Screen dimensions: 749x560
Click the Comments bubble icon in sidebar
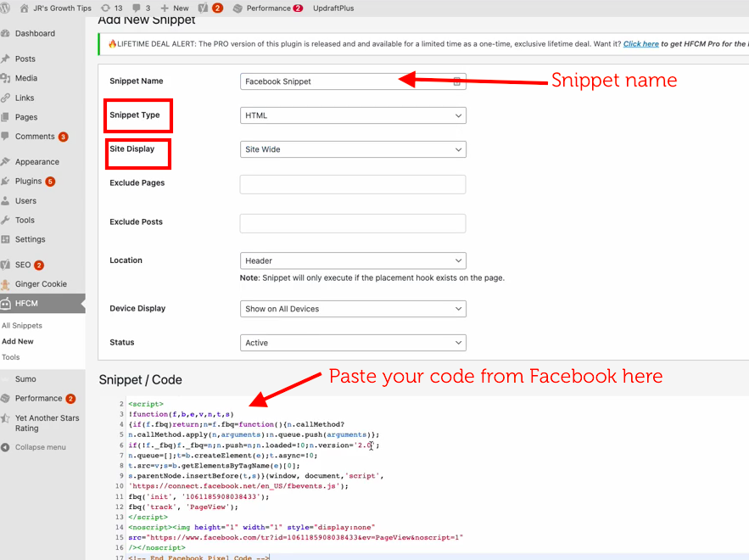pos(5,136)
